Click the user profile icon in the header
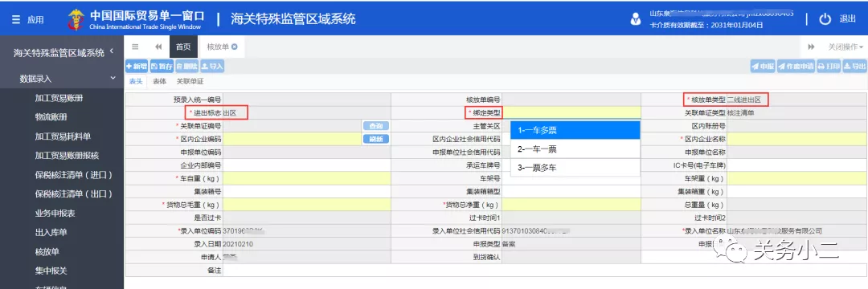The width and height of the screenshot is (868, 289). (x=636, y=19)
